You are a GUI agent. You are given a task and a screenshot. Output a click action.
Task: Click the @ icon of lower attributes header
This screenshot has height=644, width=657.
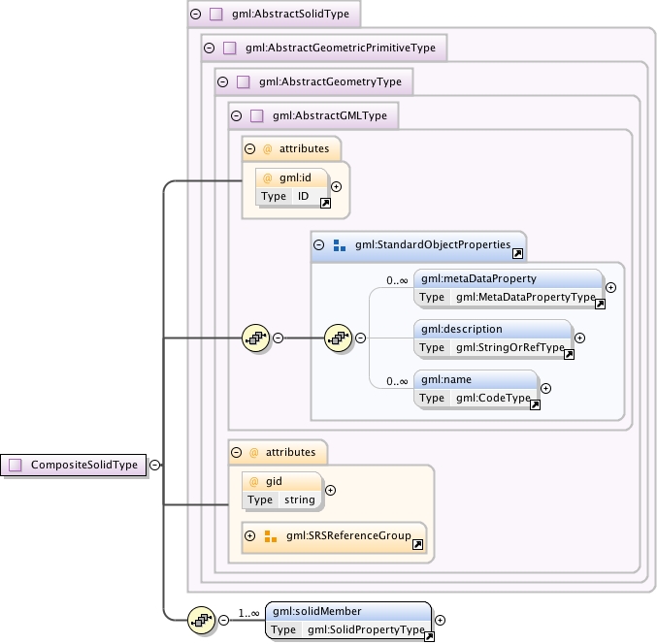pyautogui.click(x=254, y=452)
